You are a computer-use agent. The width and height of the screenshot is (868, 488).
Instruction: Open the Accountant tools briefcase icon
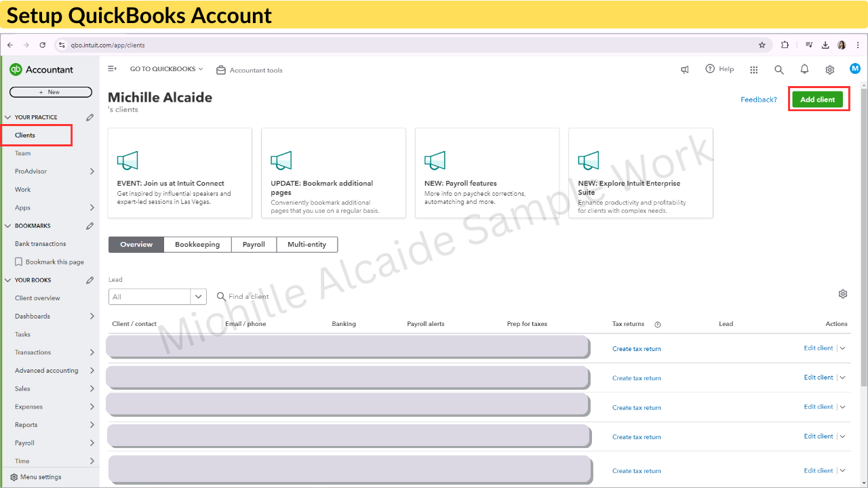tap(221, 70)
